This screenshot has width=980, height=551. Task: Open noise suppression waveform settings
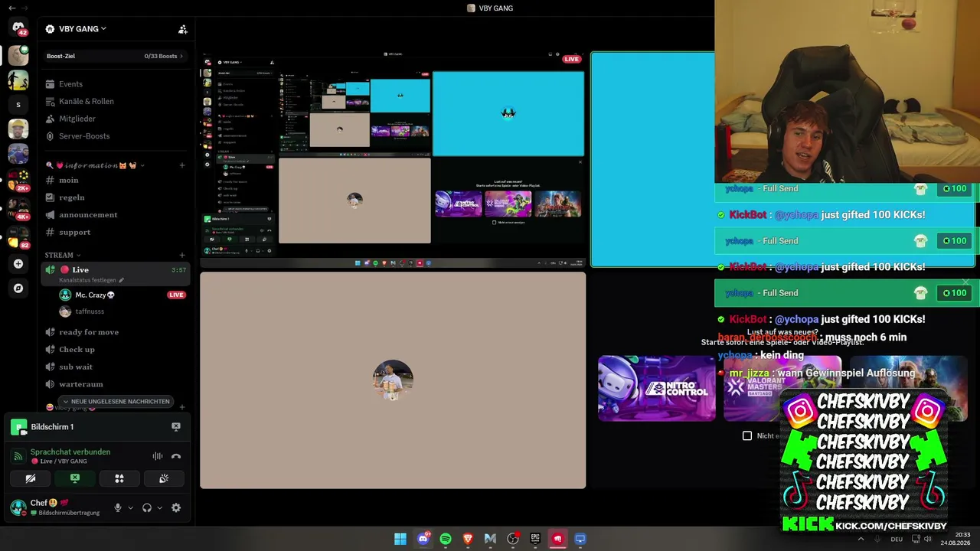point(158,456)
